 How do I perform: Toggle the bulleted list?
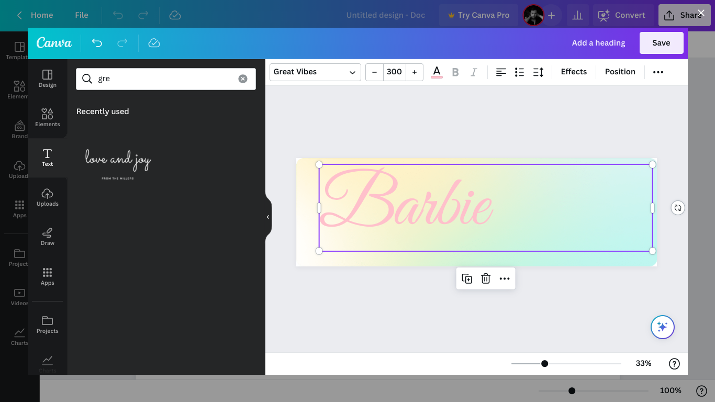point(519,72)
